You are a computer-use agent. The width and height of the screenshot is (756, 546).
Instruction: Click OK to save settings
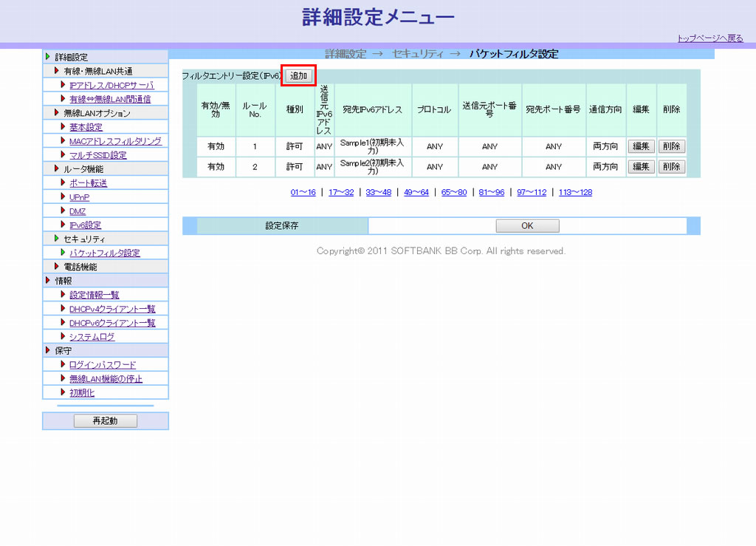pos(527,226)
